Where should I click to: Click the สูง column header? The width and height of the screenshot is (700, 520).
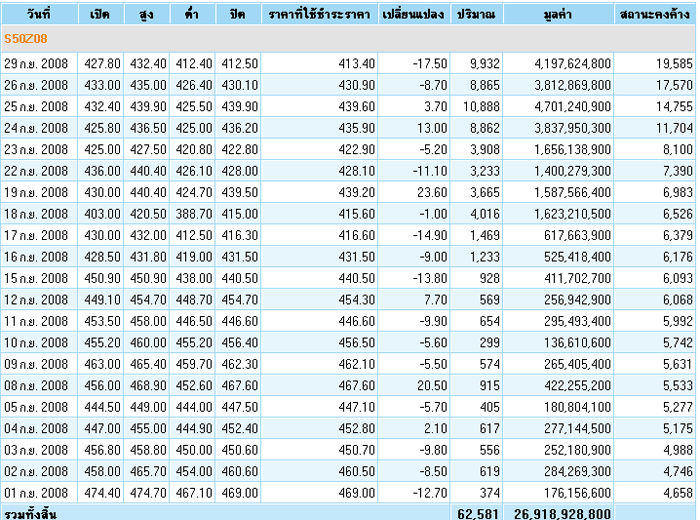[x=146, y=15]
